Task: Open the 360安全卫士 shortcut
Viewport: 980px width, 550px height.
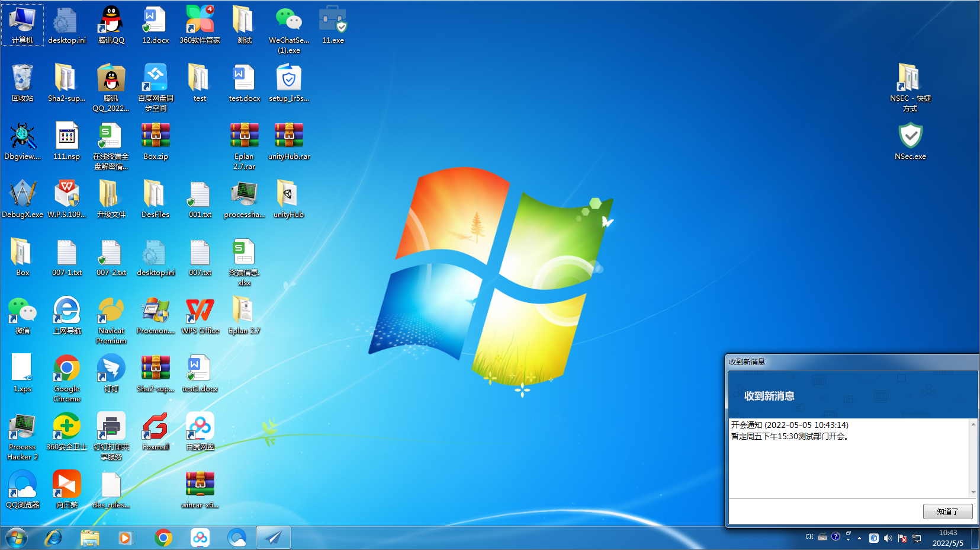Action: click(x=66, y=431)
